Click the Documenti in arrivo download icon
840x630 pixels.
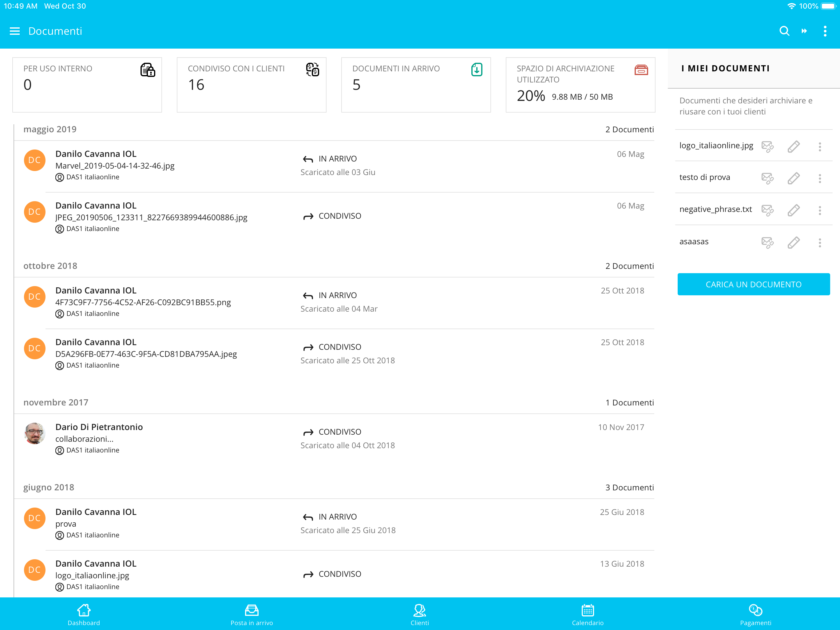coord(477,70)
